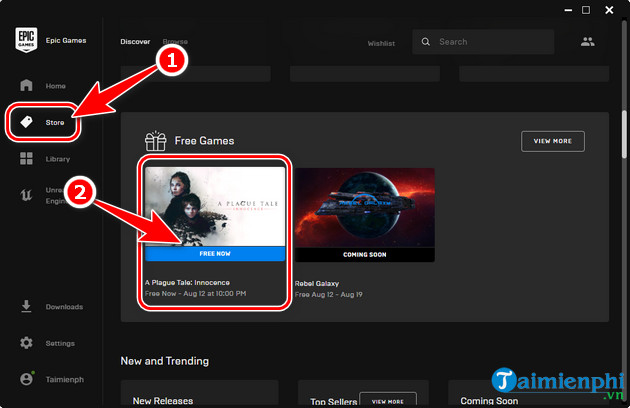Click the Epic Games logo icon
This screenshot has height=408, width=630.
(26, 41)
